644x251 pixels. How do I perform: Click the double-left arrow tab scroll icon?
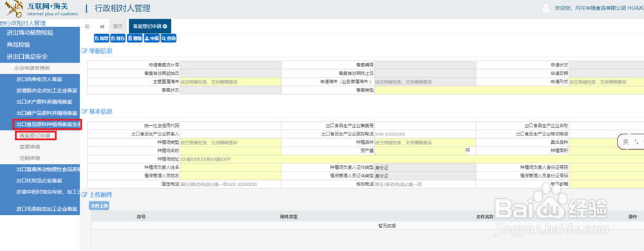102,26
